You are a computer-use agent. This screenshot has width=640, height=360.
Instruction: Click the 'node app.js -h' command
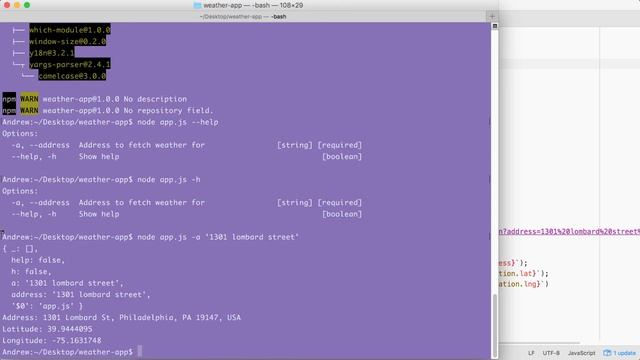(x=169, y=180)
